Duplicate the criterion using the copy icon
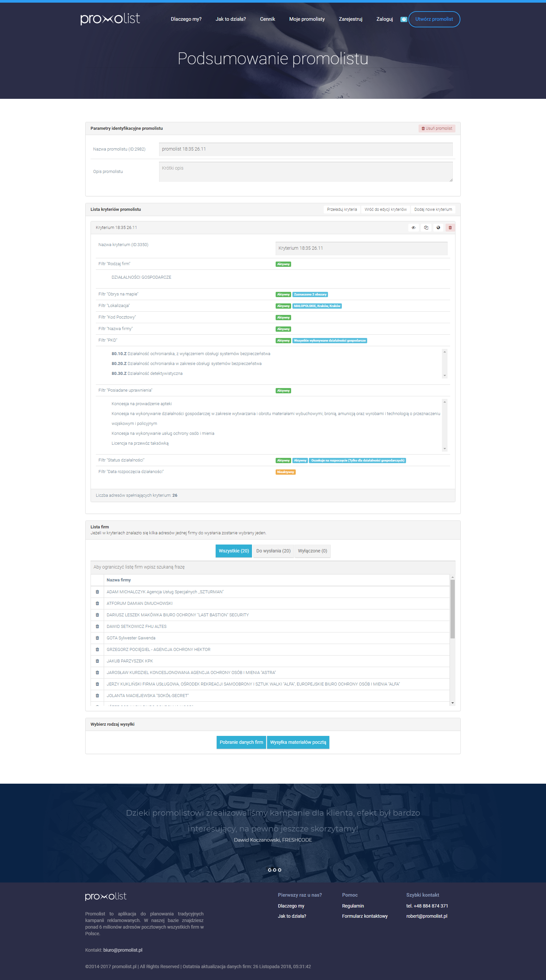Screen dimensions: 546x980 426,228
